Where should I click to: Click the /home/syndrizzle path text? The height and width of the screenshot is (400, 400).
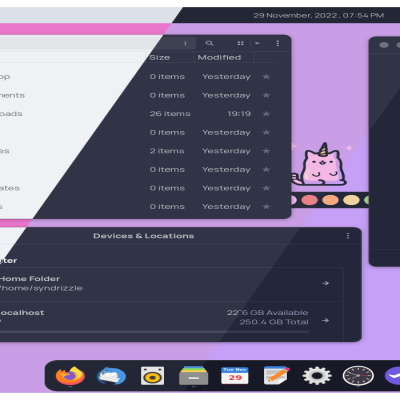click(x=41, y=288)
